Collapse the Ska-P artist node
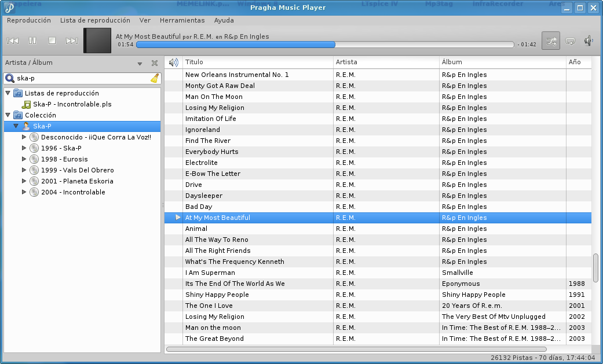The image size is (603, 364). point(16,126)
